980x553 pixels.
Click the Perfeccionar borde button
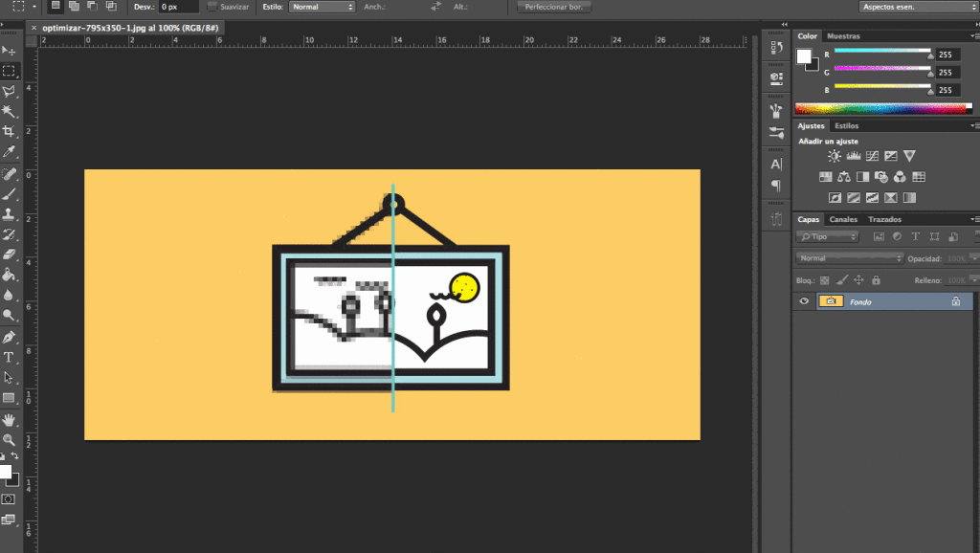click(x=555, y=7)
